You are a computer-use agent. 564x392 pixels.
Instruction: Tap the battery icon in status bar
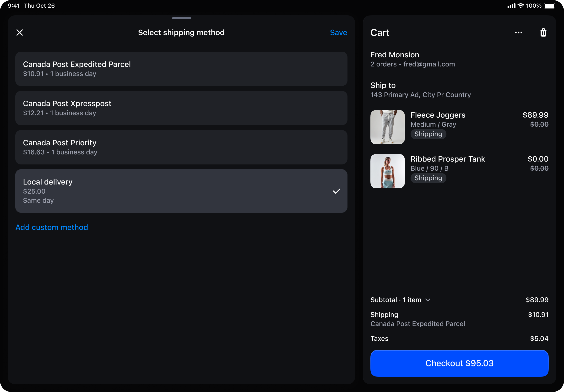pyautogui.click(x=550, y=6)
